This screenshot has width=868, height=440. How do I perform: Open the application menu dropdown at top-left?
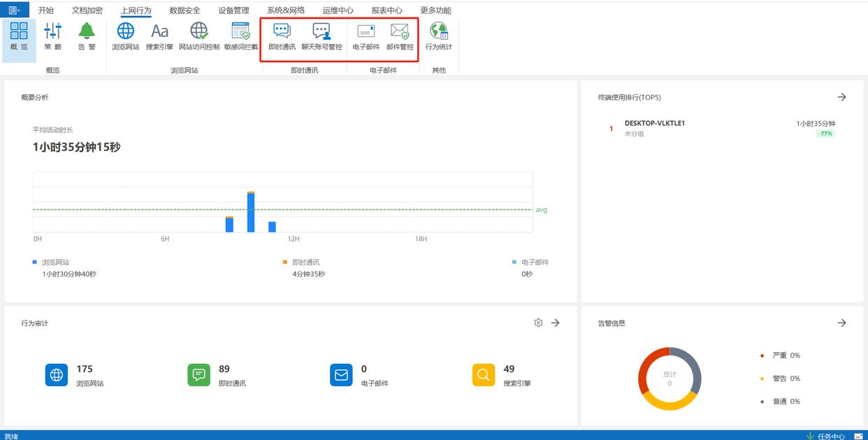click(x=15, y=10)
